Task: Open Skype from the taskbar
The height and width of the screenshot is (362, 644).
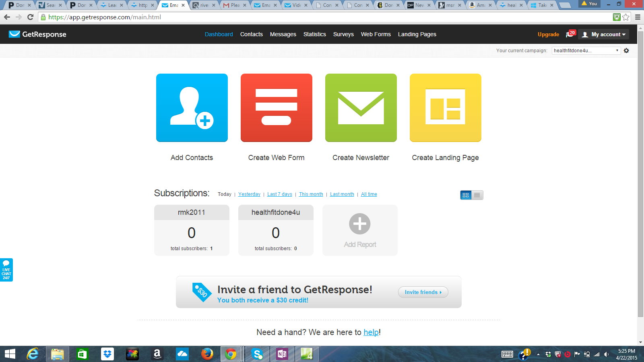Action: [x=257, y=354]
